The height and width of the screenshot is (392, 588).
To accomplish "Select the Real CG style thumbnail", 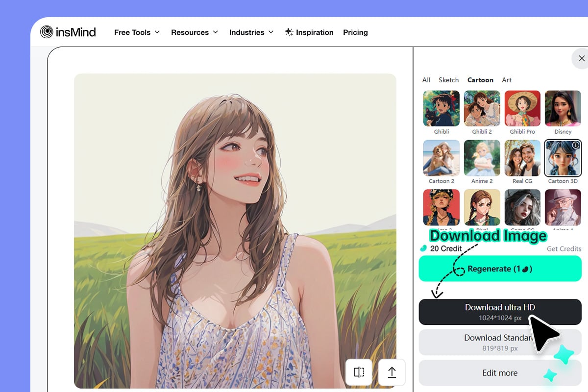I will tap(522, 158).
